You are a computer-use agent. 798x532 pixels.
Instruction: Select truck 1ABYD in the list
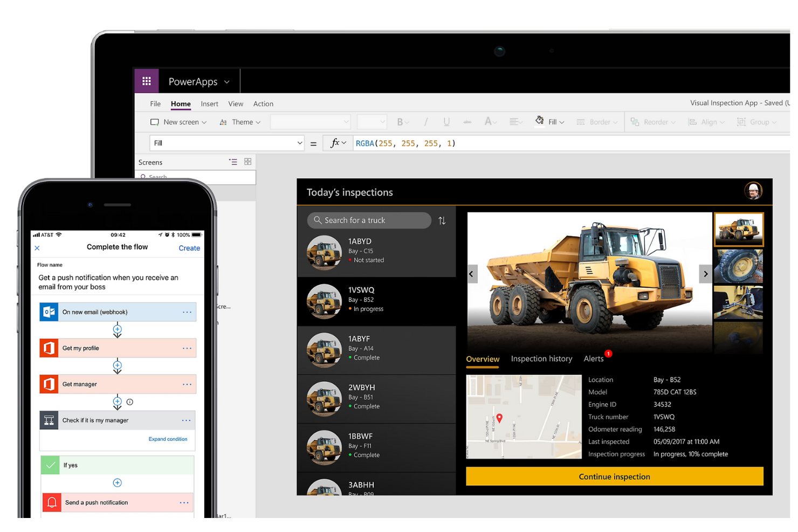[376, 252]
